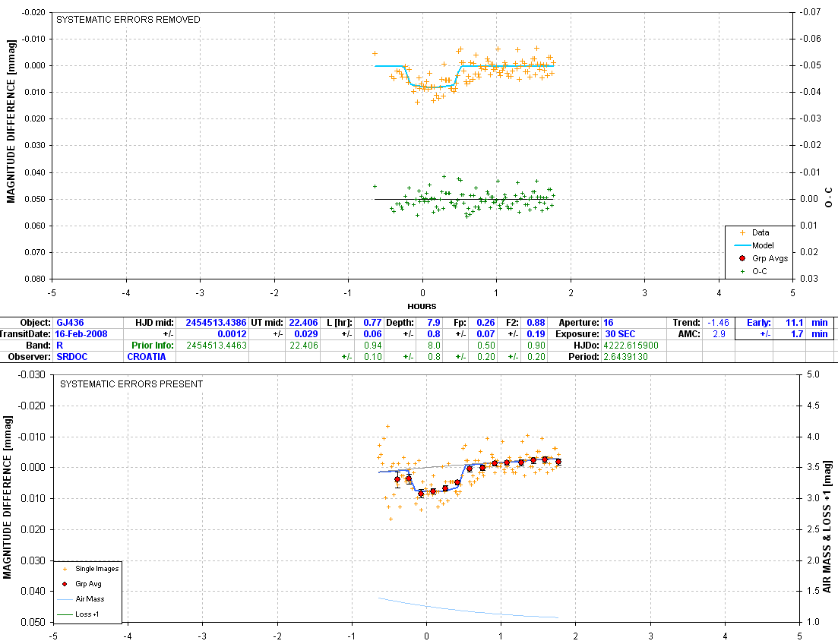Image resolution: width=838 pixels, height=644 pixels.
Task: Select the F2 uncertainty "0.19" cell
Action: point(536,334)
